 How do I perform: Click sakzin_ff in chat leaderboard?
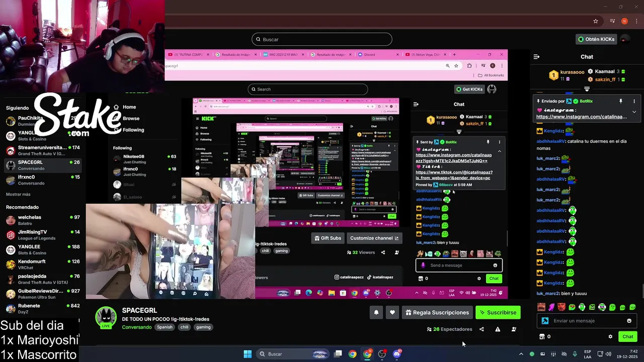(605, 79)
